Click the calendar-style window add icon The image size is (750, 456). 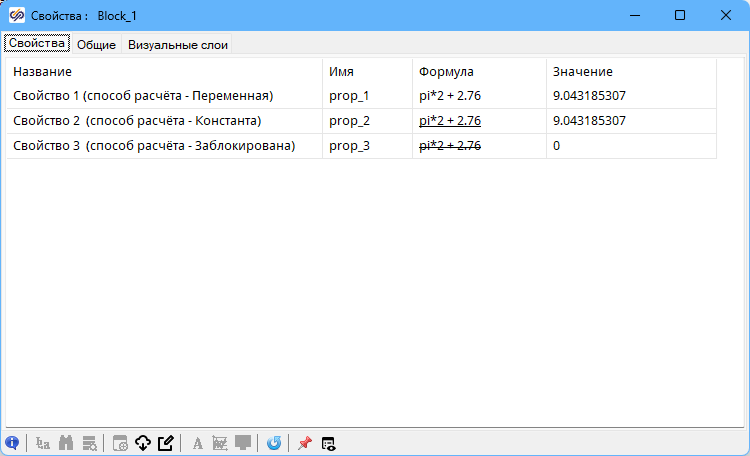(x=119, y=443)
